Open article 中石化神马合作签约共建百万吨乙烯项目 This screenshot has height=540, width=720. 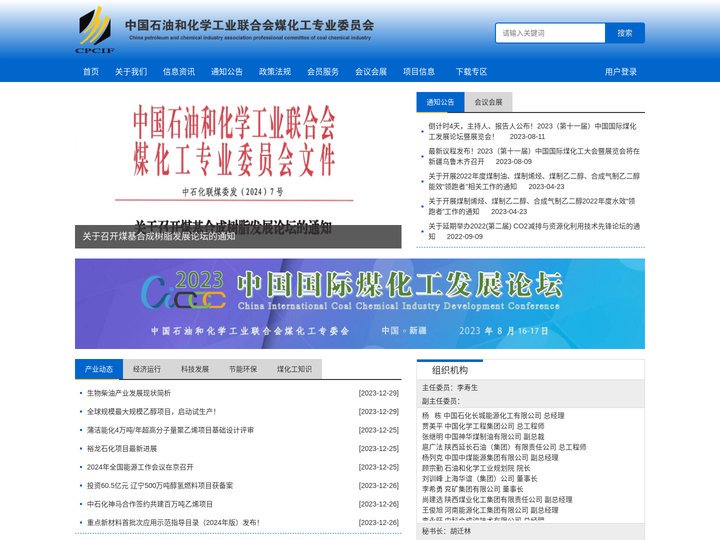150,504
